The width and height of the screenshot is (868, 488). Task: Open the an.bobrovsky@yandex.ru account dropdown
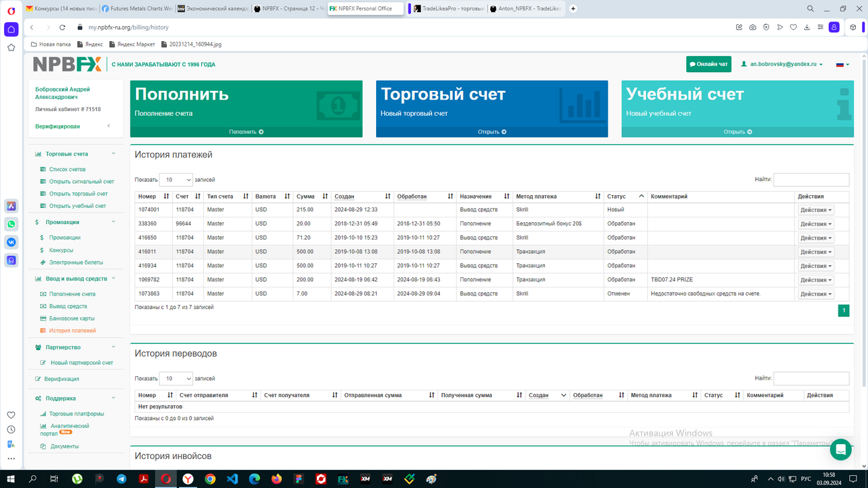coord(782,64)
